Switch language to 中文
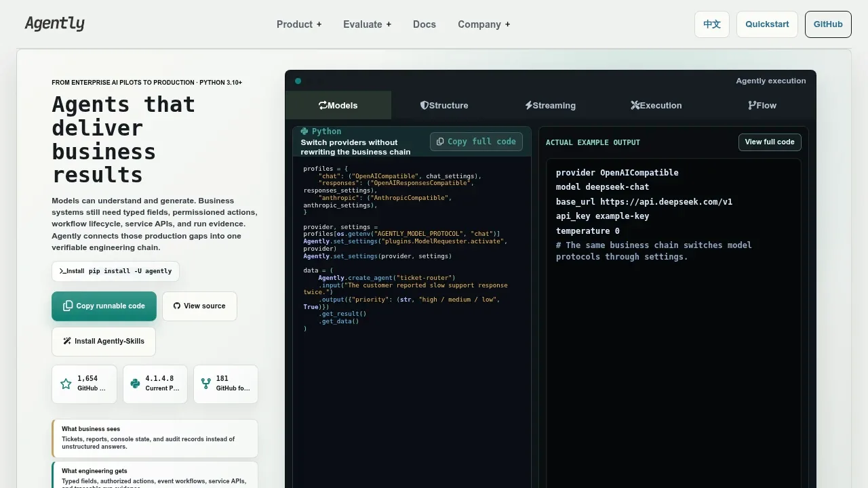Screen dimensions: 868x488 tap(712, 24)
